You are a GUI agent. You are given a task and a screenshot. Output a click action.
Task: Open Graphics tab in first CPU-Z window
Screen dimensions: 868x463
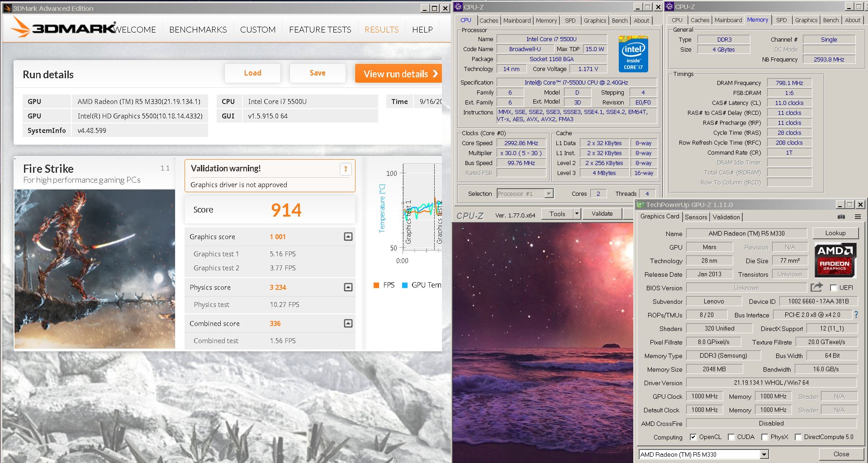(x=595, y=20)
